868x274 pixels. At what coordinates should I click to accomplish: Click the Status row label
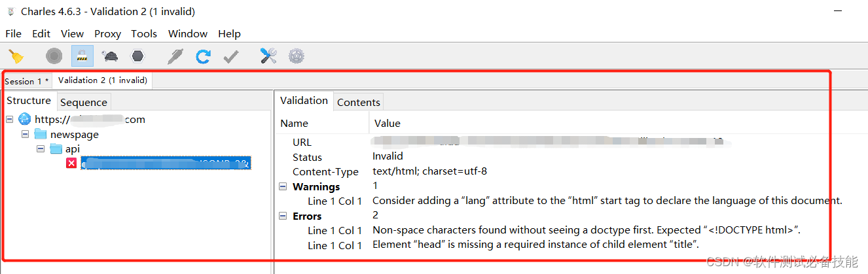[x=307, y=157]
